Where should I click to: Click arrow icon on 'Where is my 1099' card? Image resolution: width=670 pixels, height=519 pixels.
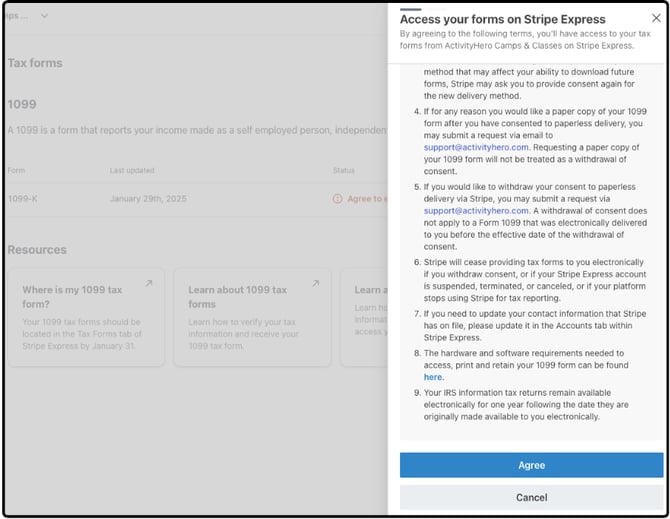coord(148,284)
